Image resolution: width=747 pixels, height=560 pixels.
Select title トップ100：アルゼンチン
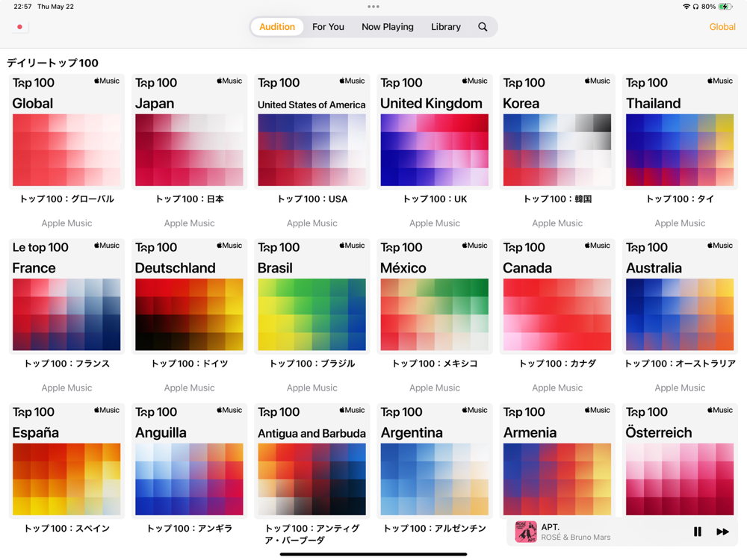[x=435, y=529]
